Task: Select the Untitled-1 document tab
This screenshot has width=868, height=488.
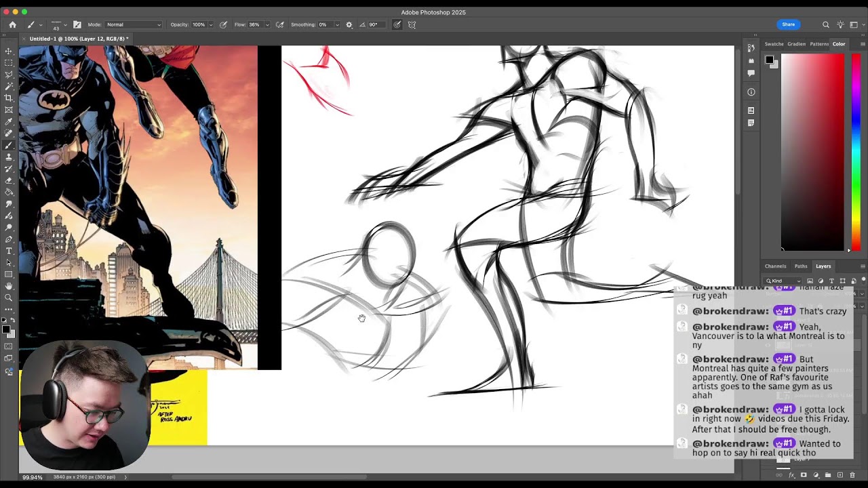Action: coord(78,39)
